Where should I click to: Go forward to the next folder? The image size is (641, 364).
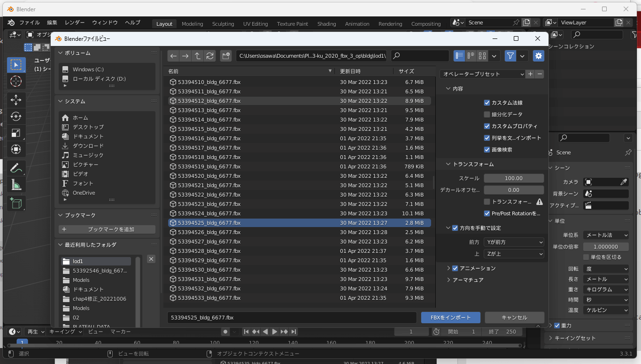click(185, 56)
